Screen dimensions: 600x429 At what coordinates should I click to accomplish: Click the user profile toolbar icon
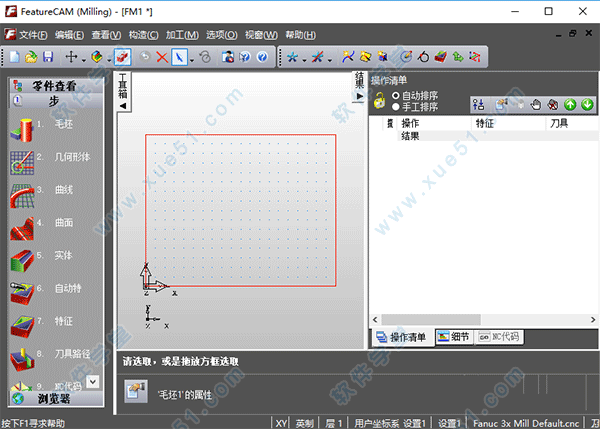[228, 57]
